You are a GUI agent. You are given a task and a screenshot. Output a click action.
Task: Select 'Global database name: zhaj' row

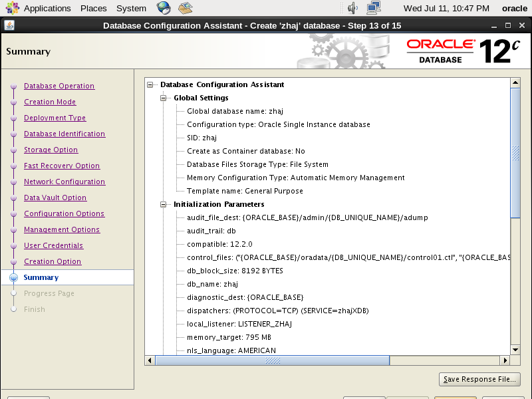(x=235, y=111)
